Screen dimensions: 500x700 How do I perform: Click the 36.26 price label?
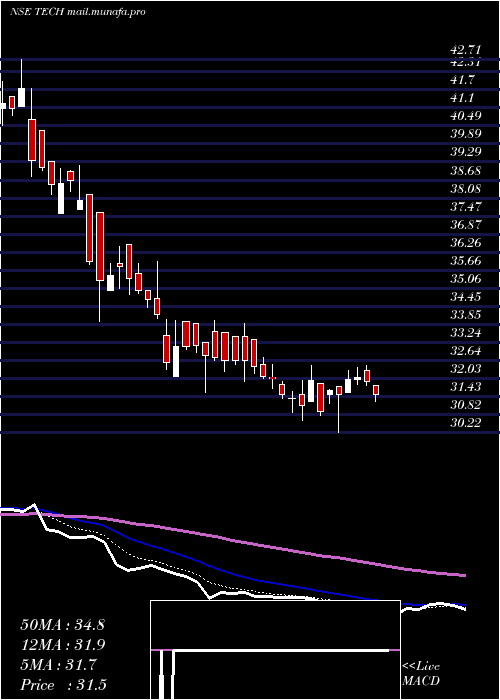coord(466,243)
